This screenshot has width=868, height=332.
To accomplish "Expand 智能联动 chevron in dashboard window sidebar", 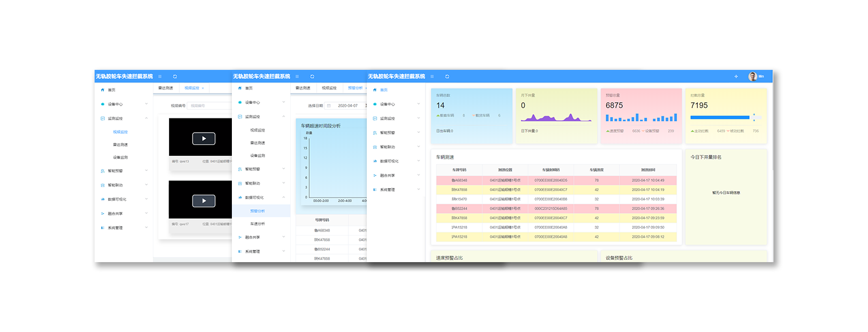I will pos(419,147).
